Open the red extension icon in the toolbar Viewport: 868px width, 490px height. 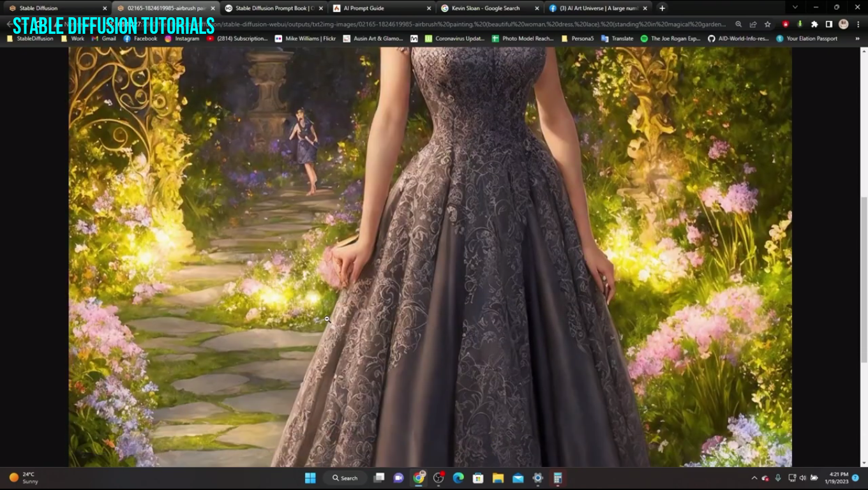786,24
